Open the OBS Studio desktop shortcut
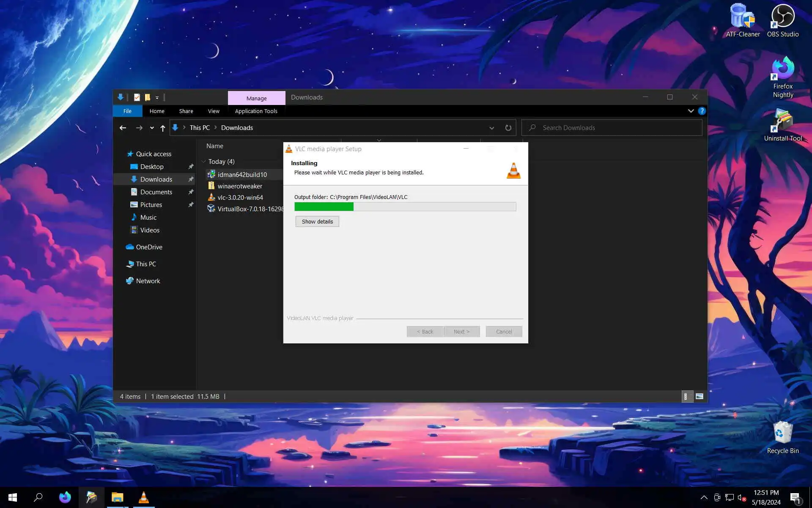This screenshot has height=508, width=812. pyautogui.click(x=782, y=18)
